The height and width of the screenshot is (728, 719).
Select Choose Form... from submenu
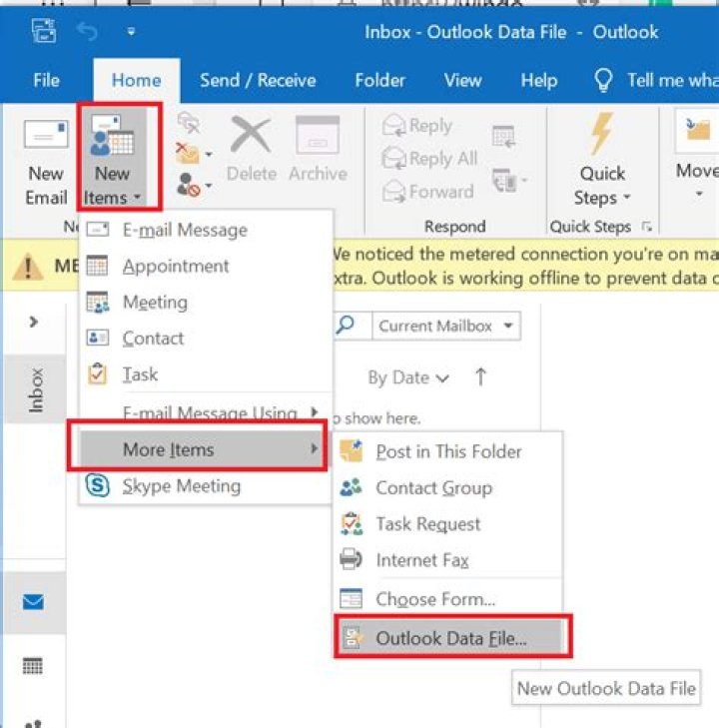pos(448,599)
